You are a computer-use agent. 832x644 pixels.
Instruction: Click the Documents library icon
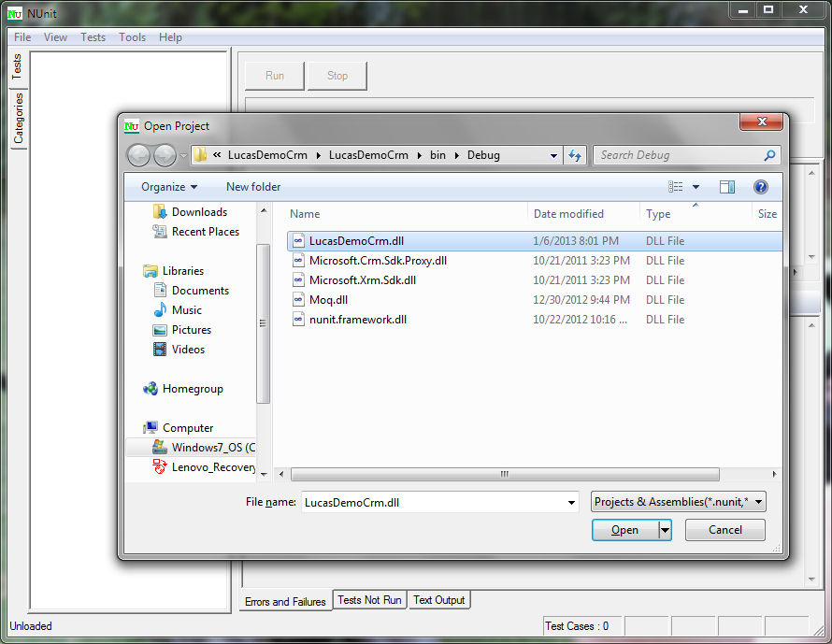[x=160, y=290]
